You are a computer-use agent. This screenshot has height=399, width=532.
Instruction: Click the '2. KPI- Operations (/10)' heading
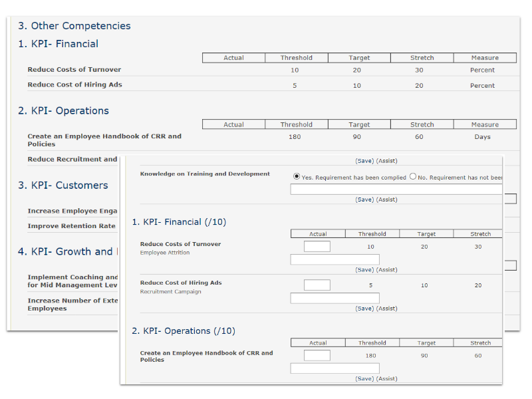point(184,331)
